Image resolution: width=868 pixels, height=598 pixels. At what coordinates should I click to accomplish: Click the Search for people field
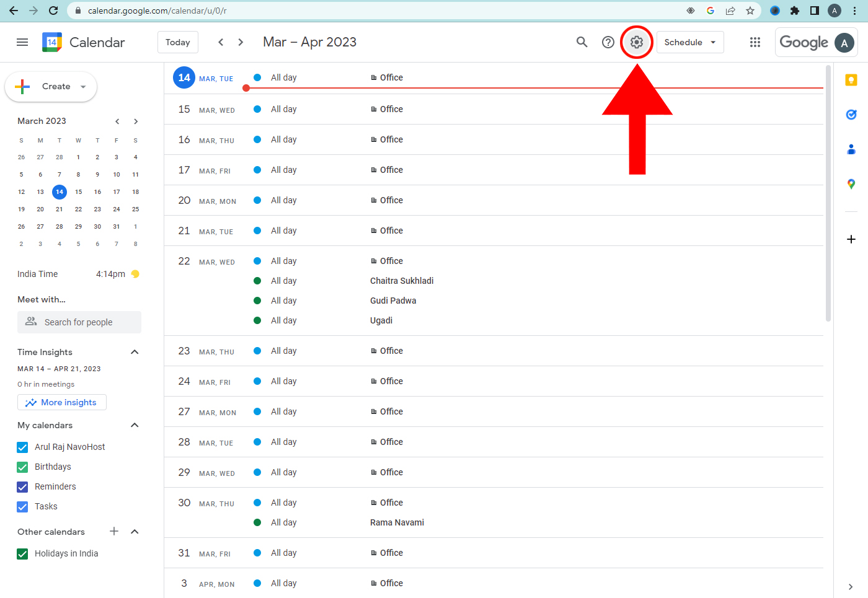pos(79,322)
